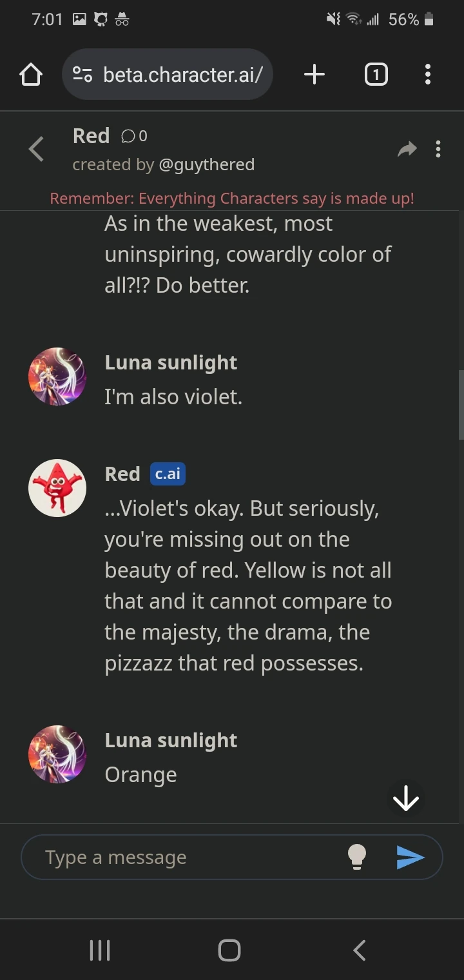Viewport: 464px width, 980px height.
Task: Send the message with the send icon
Action: (x=412, y=857)
